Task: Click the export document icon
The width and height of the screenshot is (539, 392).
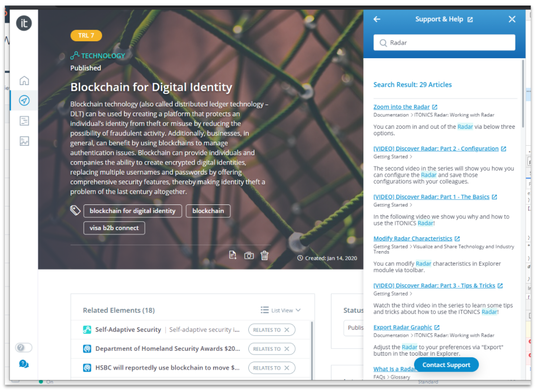Action: 233,255
